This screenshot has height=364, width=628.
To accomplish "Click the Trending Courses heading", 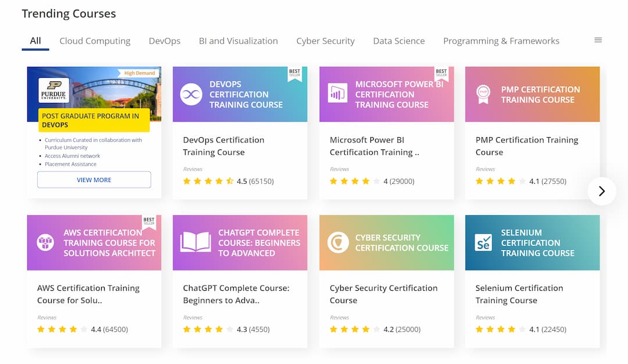I will tap(69, 13).
